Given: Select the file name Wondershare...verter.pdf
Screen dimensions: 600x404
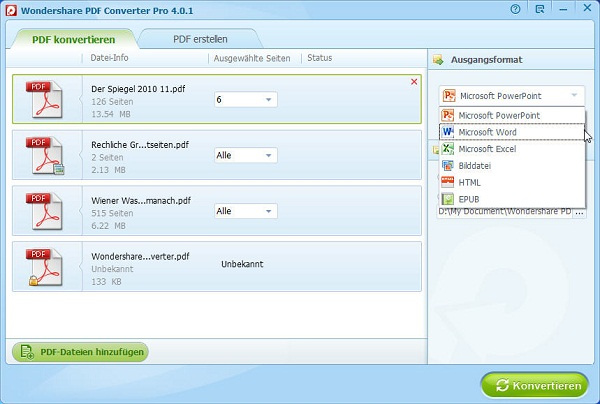Looking at the screenshot, I should [x=140, y=256].
